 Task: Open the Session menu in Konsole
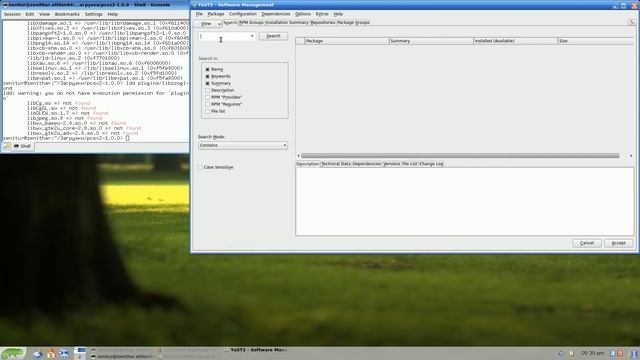(12, 14)
